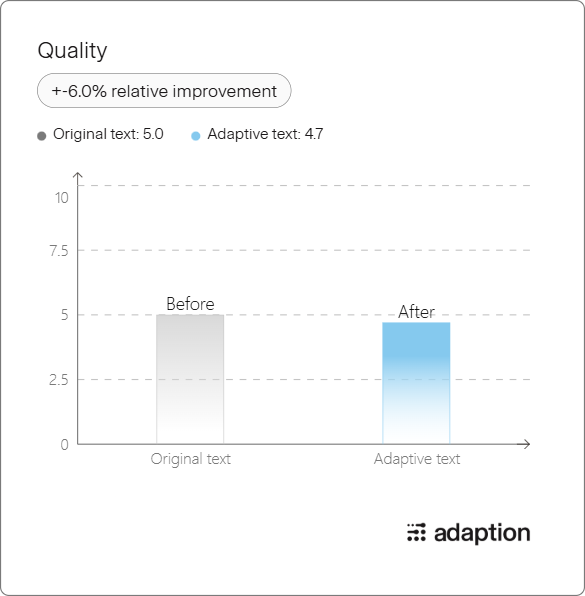Click the Before label above gray bar
The height and width of the screenshot is (596, 585).
pyautogui.click(x=190, y=304)
